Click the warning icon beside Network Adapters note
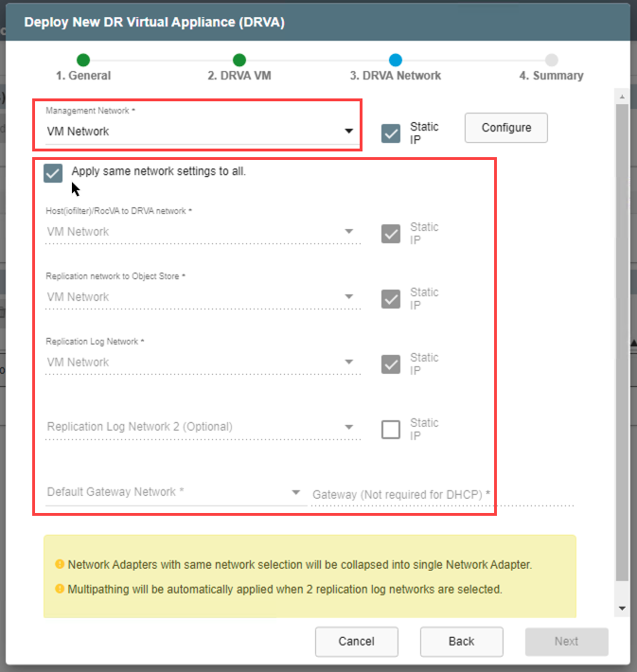Image resolution: width=637 pixels, height=672 pixels. [59, 564]
